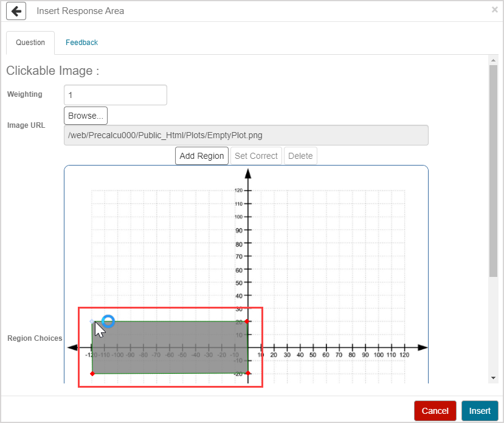Screen dimensions: 504x423
Task: Close the Insert Response Area dialog
Action: [x=494, y=10]
